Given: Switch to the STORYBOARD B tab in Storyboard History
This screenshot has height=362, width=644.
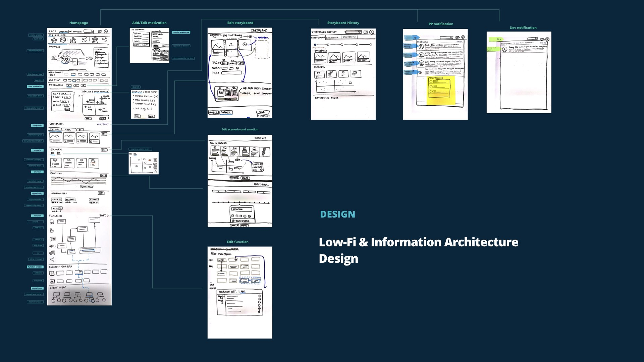Looking at the screenshot, I should 332,37.
